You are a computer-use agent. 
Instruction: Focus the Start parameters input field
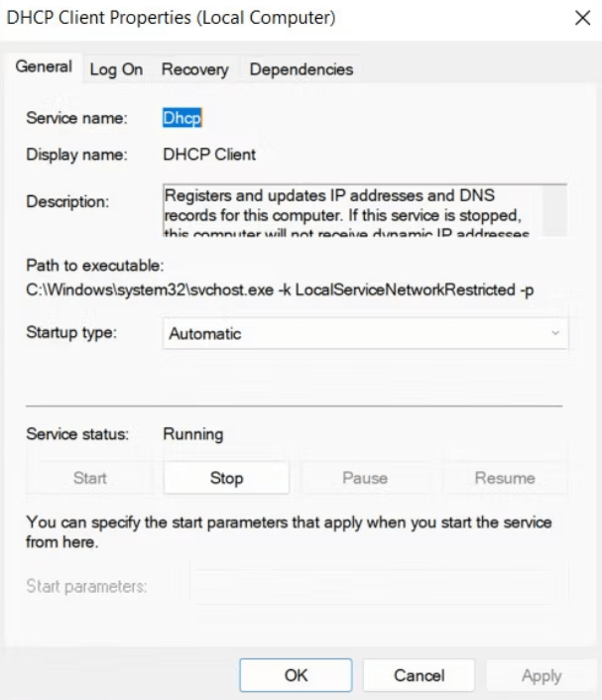[377, 586]
